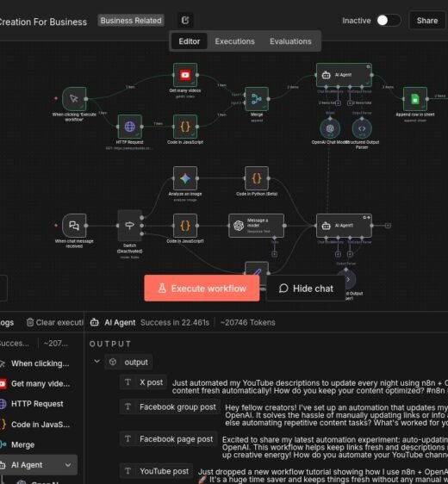448x484 pixels.
Task: Click the output object icon in the tree
Action: (x=113, y=362)
